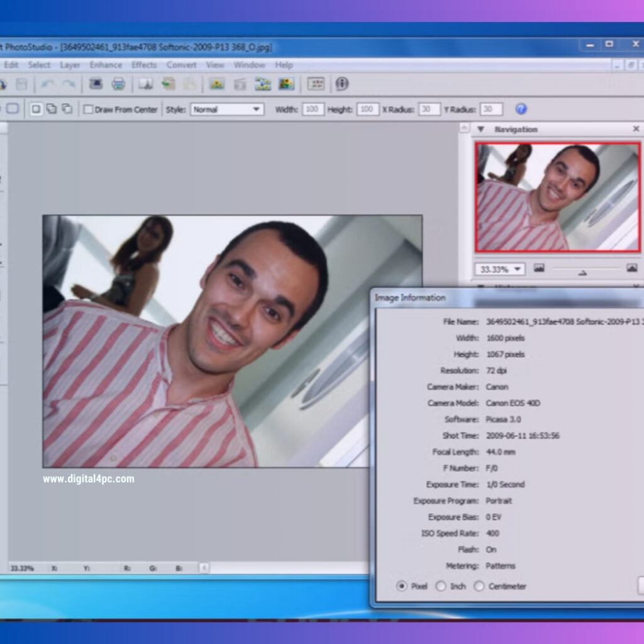Click the '44.0 mm' focal length value
This screenshot has width=644, height=644.
(500, 452)
